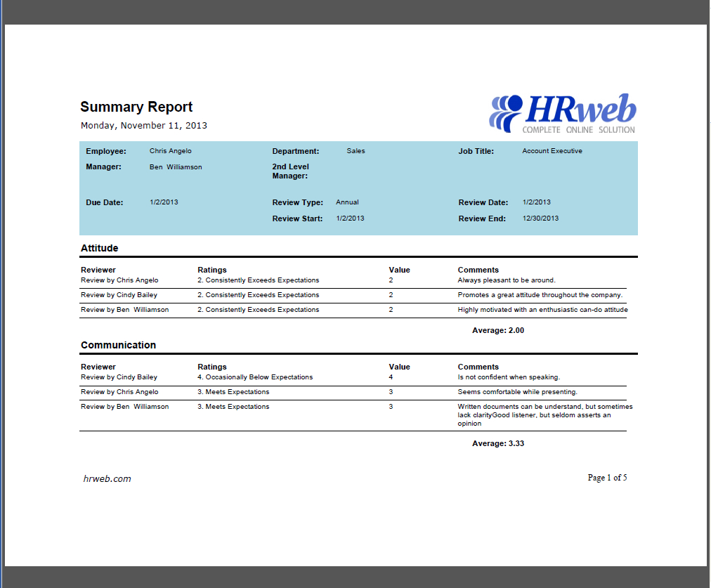Image resolution: width=711 pixels, height=588 pixels.
Task: Select the Attitude section heading
Action: (x=98, y=248)
